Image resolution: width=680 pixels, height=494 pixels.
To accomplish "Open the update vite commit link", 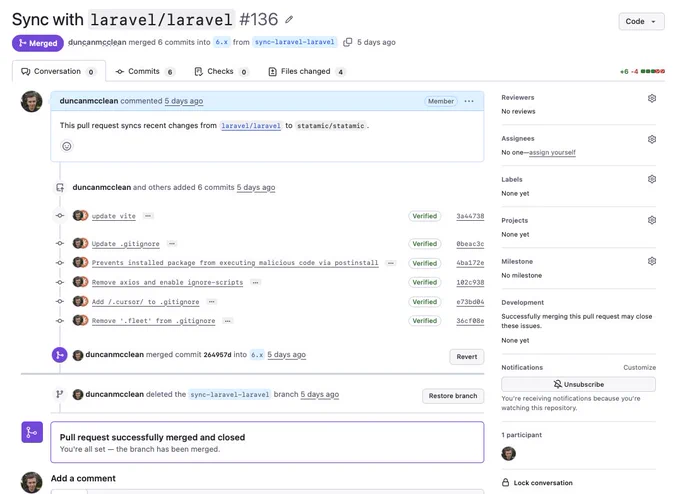I will [114, 216].
